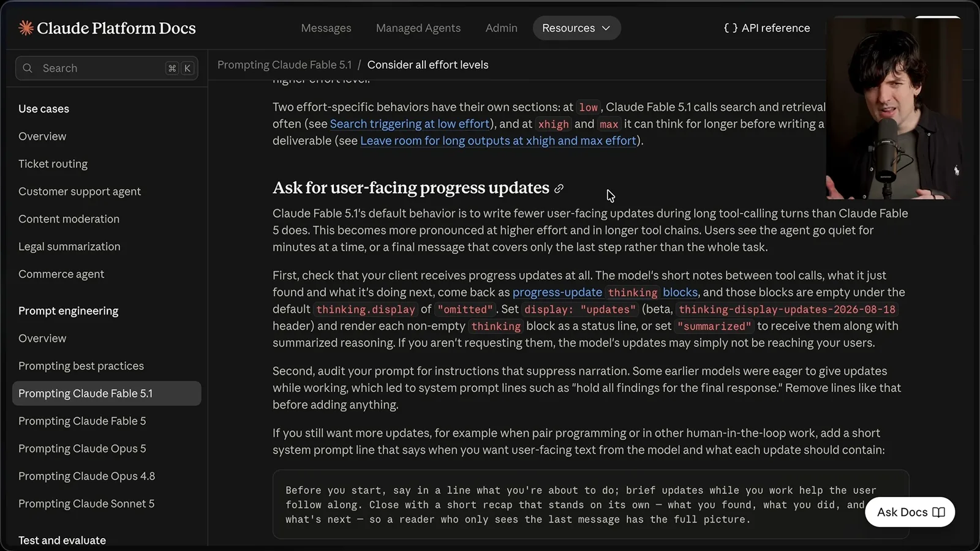This screenshot has height=551, width=980.
Task: Open Prompting Claude Sonnet 5 page
Action: point(86,504)
